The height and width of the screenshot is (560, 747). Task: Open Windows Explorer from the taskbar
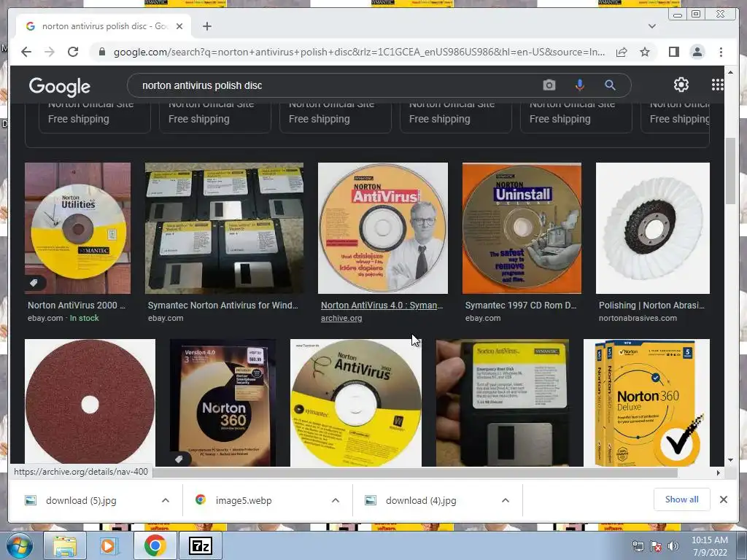[x=64, y=545]
